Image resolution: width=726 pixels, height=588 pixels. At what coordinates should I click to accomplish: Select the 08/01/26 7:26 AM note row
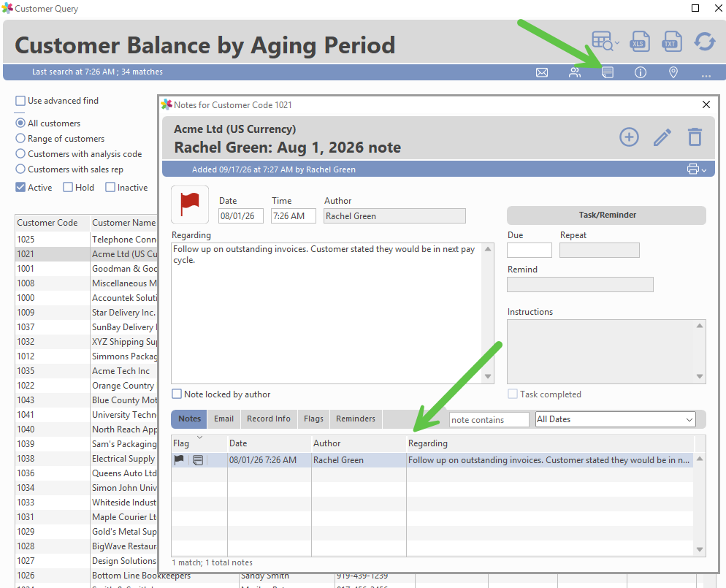coord(432,460)
